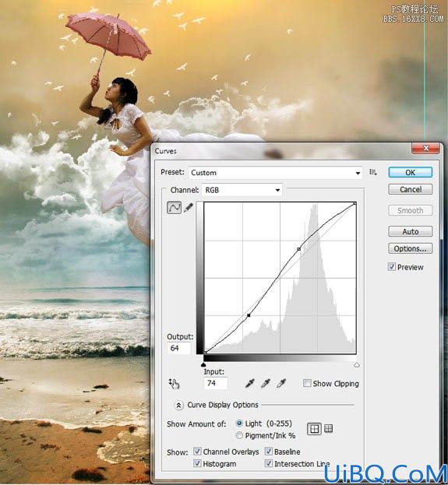The height and width of the screenshot is (485, 448).
Task: Focus the Input value field
Action: (216, 383)
